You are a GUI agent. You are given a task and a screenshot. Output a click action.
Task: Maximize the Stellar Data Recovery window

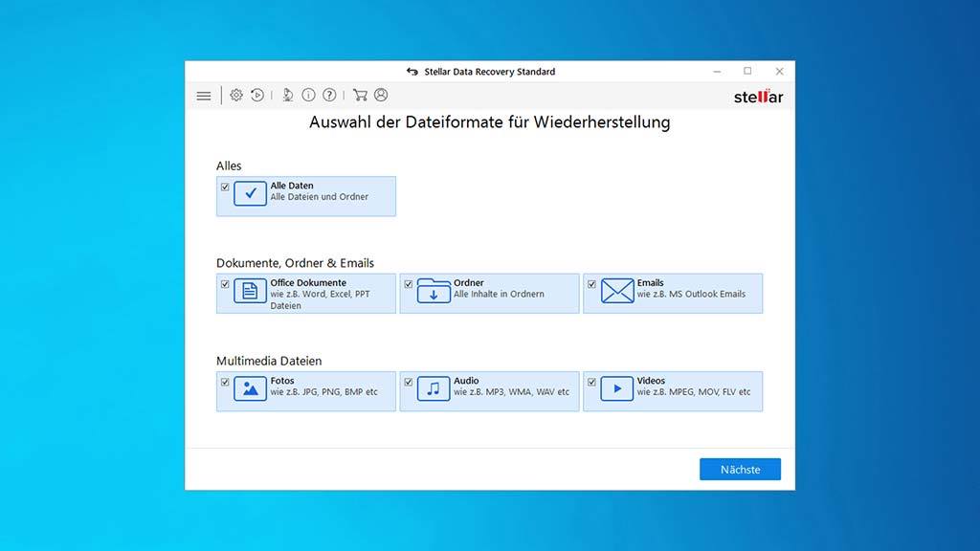point(747,71)
